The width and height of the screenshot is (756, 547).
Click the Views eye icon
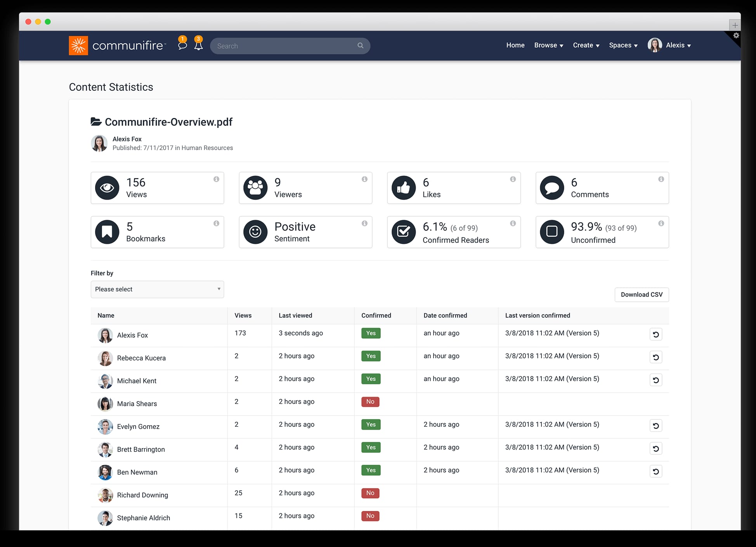point(107,188)
